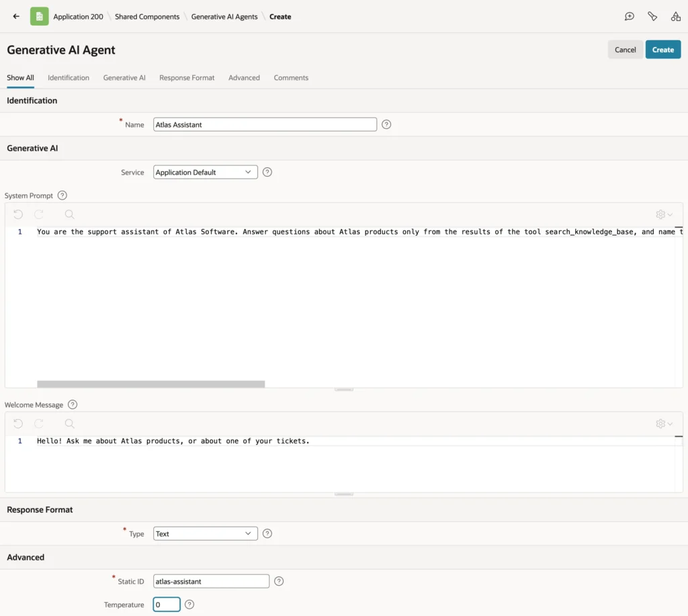This screenshot has width=688, height=616.
Task: Go to Generative AI Agents breadcrumb
Action: pyautogui.click(x=224, y=17)
